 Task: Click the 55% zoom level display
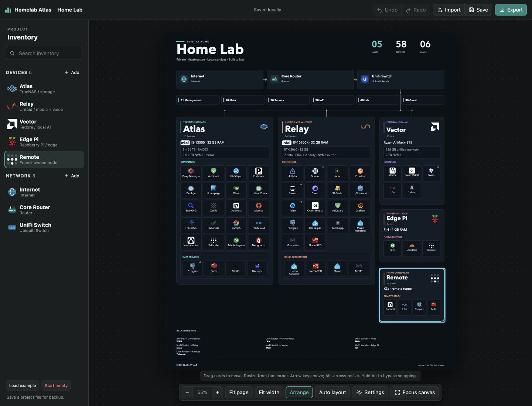click(x=202, y=392)
